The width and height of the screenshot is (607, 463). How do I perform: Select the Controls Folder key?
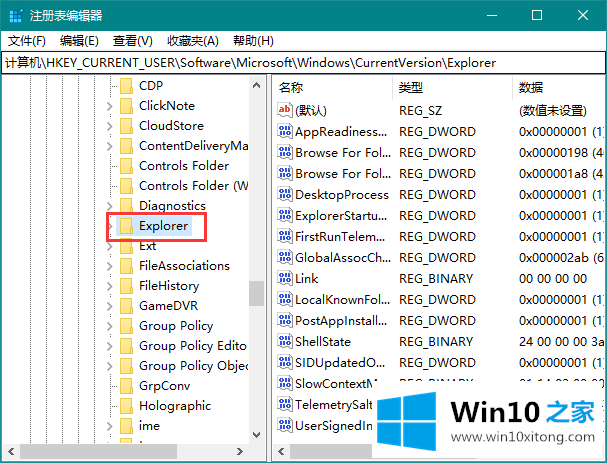[184, 166]
